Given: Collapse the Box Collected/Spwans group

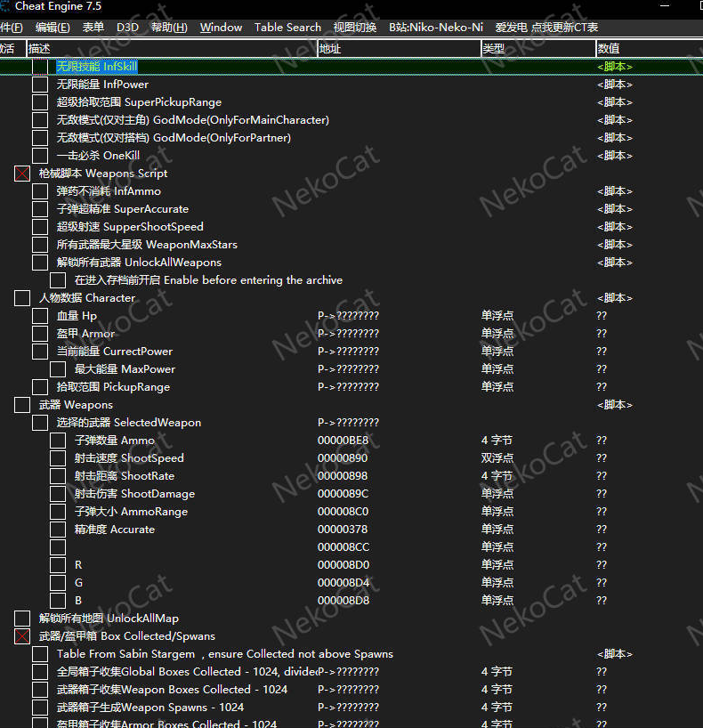Looking at the screenshot, I should coord(22,636).
